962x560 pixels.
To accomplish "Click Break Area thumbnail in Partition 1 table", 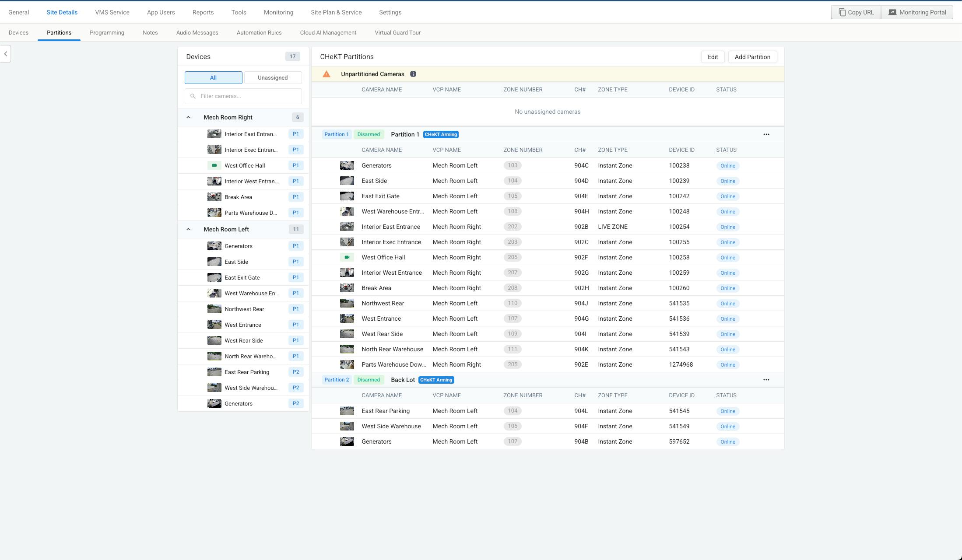I will pos(347,288).
